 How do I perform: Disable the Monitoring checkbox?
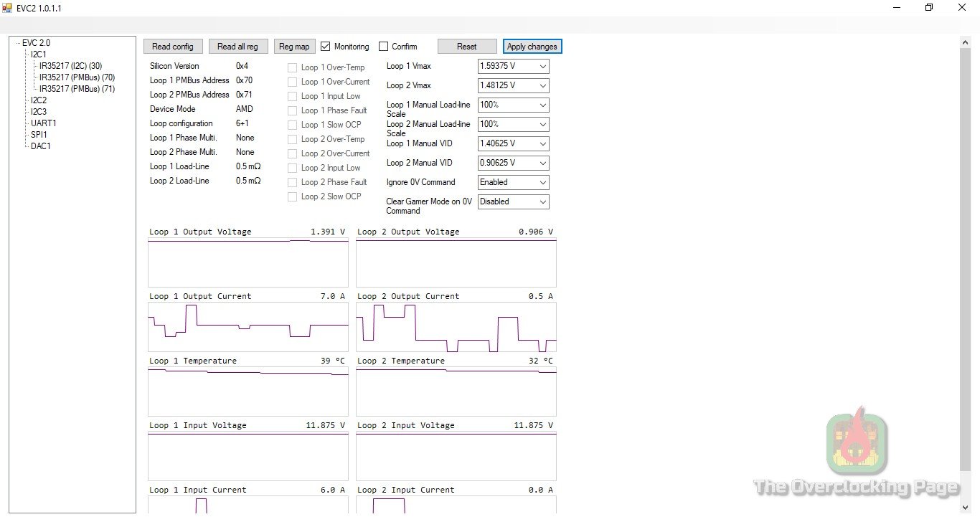coord(326,47)
